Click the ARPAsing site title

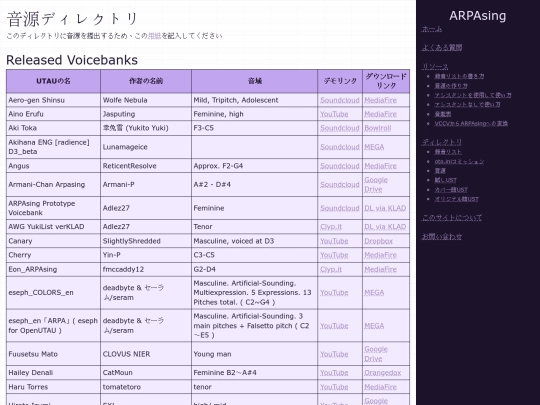point(478,16)
